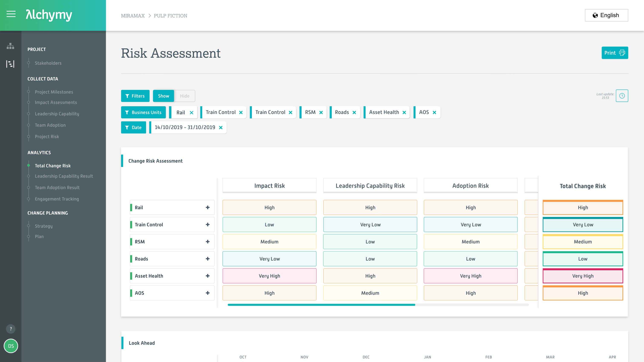Select the hierarchy icon in the left rail

pos(10,46)
